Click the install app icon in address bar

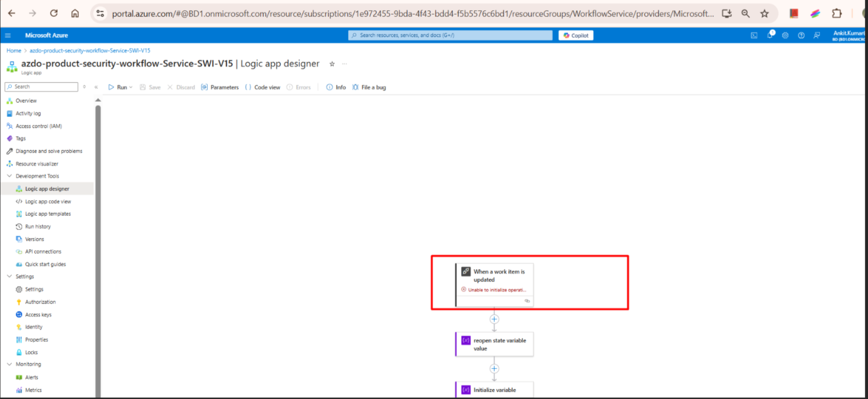click(727, 14)
